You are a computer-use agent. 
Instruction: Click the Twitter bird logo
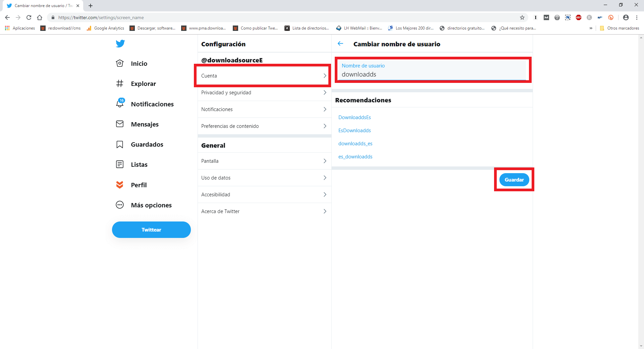click(x=120, y=44)
